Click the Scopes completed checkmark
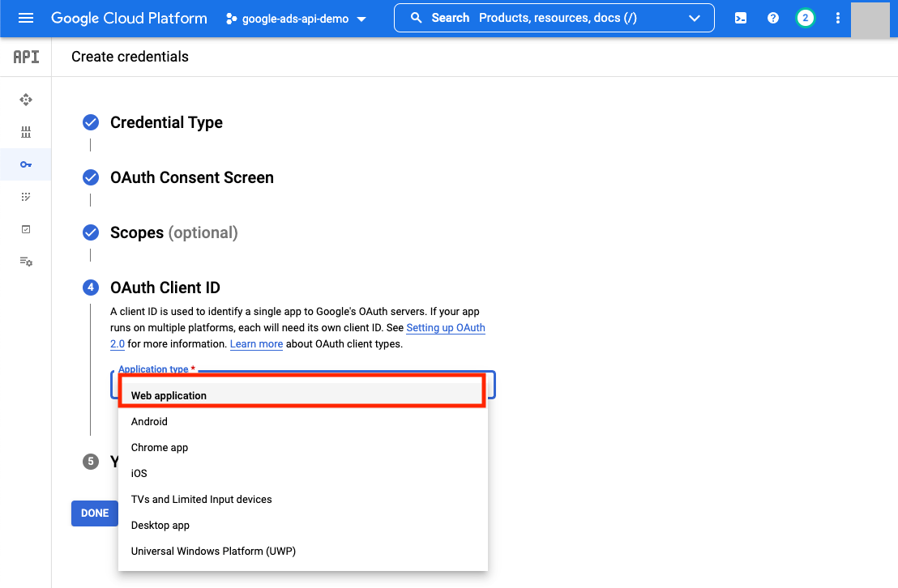898x588 pixels. (91, 232)
